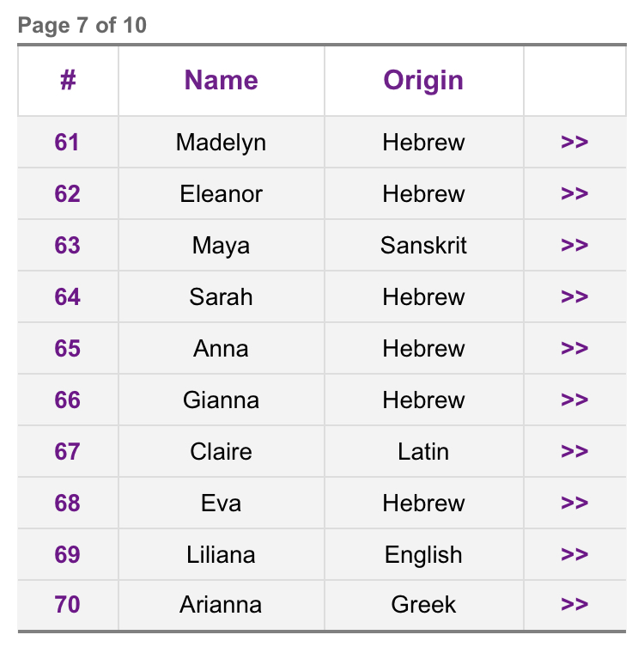Image resolution: width=644 pixels, height=647 pixels.
Task: Click the >> arrows for Eva
Action: tap(574, 504)
